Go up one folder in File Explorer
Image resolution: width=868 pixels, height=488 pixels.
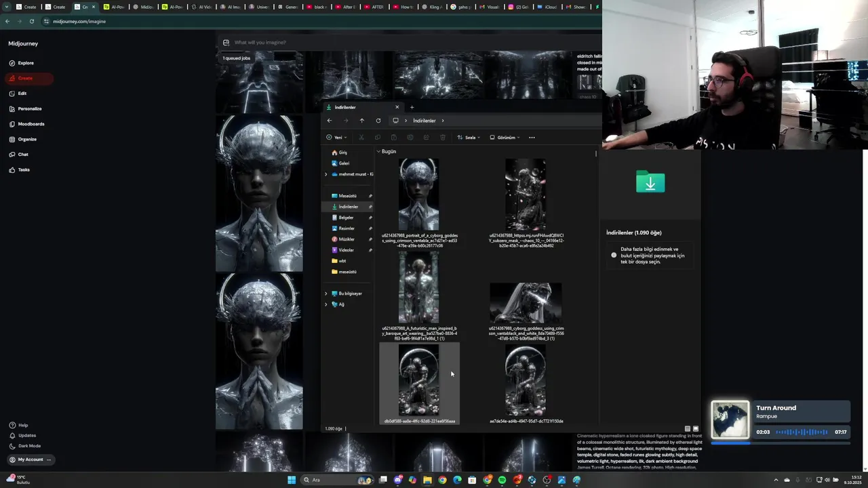coord(362,121)
